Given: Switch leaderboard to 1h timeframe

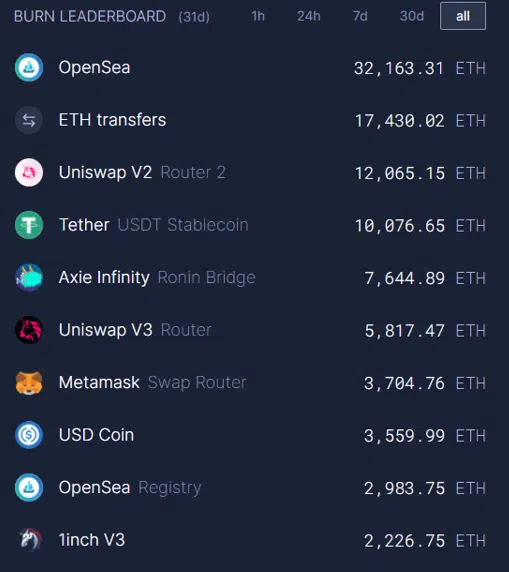Looking at the screenshot, I should click(258, 16).
